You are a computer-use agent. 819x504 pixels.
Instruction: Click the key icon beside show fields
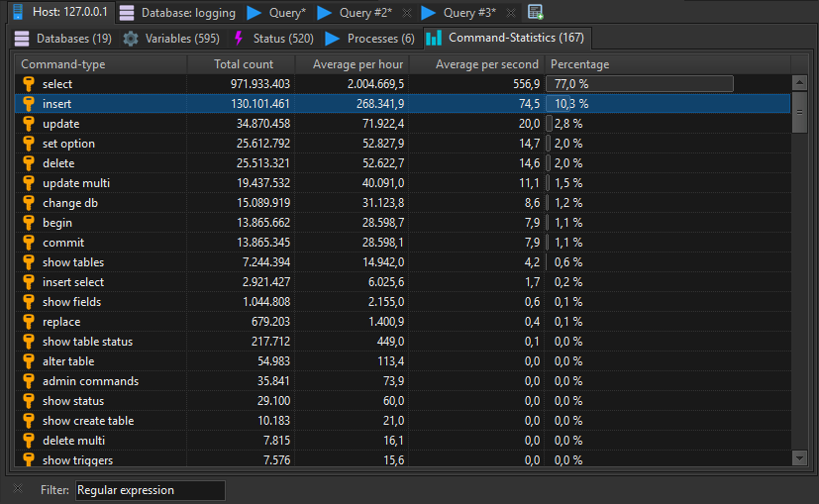(29, 302)
